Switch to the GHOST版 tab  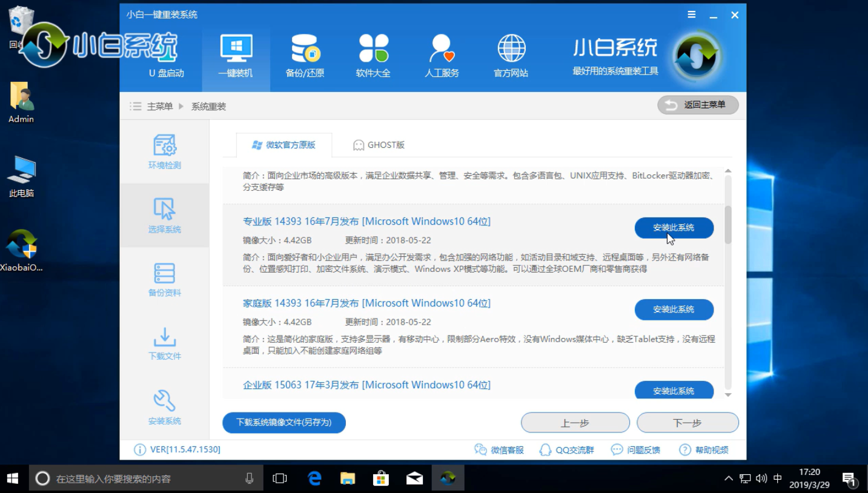(x=379, y=145)
